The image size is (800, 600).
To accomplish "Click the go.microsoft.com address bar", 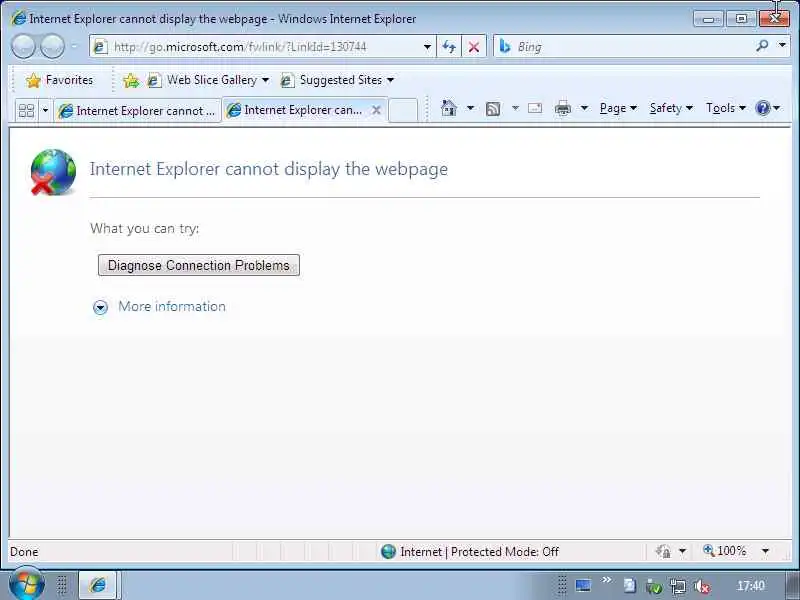I will [263, 47].
